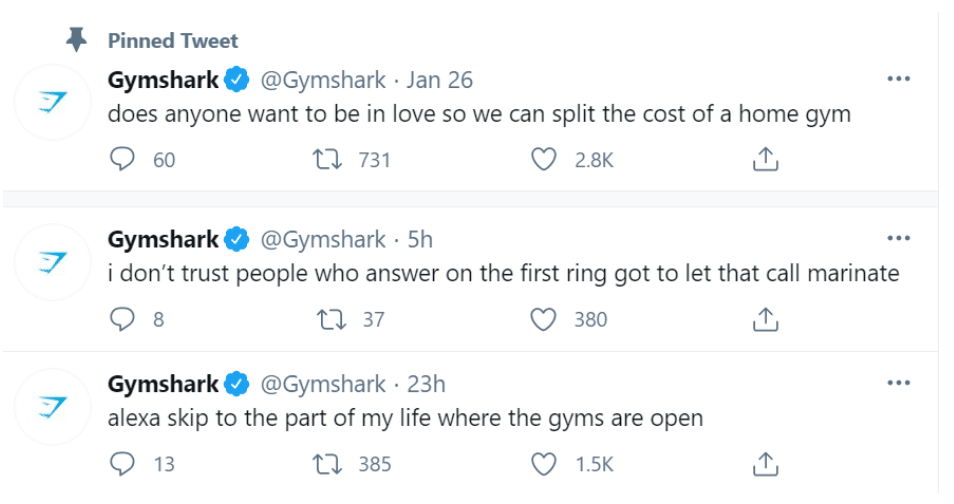Like the first ring tweet with 380 likes
The height and width of the screenshot is (504, 954).
(543, 319)
